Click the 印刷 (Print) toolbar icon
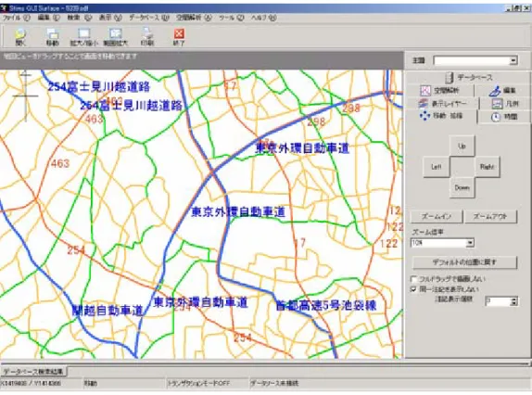Image resolution: width=532 pixels, height=395 pixels. (147, 37)
